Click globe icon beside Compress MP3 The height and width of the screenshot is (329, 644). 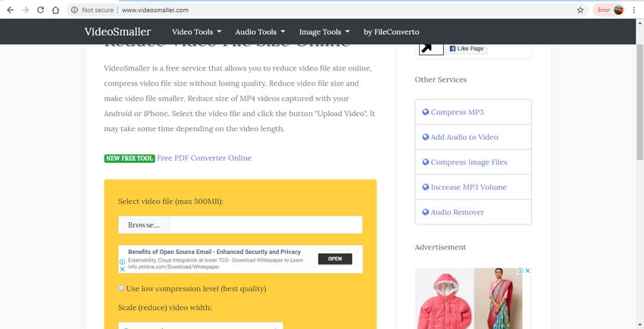point(426,112)
